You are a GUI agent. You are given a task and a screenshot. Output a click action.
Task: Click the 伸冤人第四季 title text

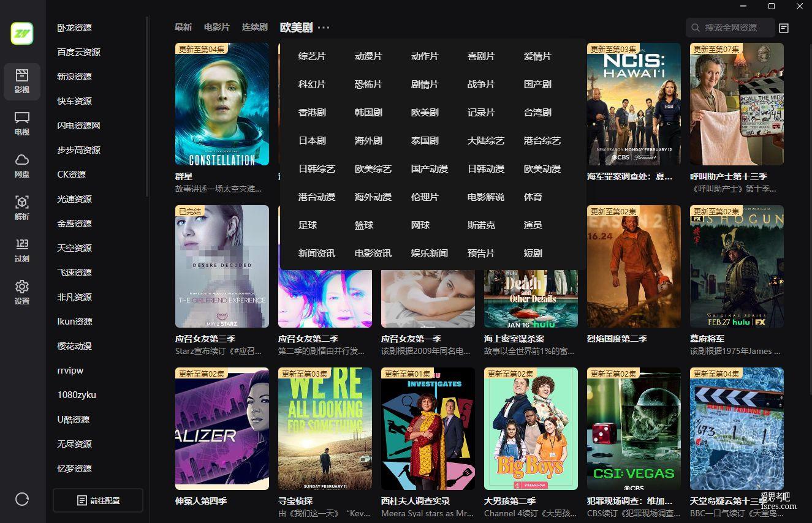pos(201,501)
